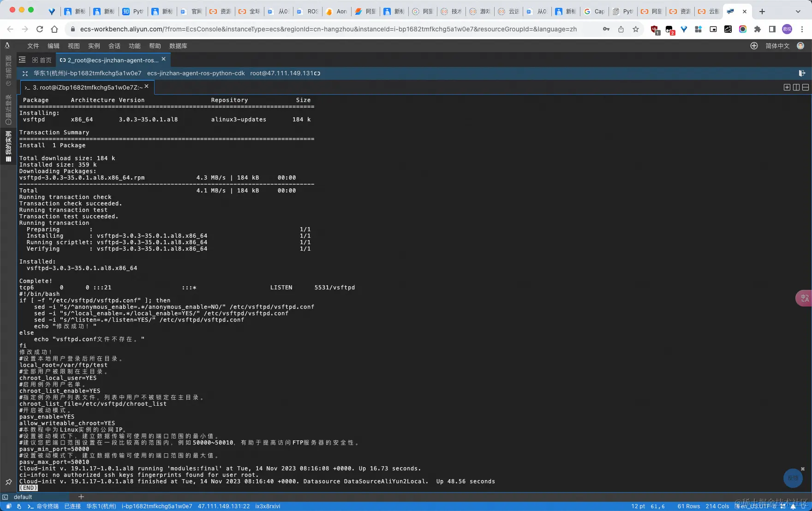The height and width of the screenshot is (511, 812).
Task: Toggle the sidebar list icon beside 首页
Action: pyautogui.click(x=22, y=60)
